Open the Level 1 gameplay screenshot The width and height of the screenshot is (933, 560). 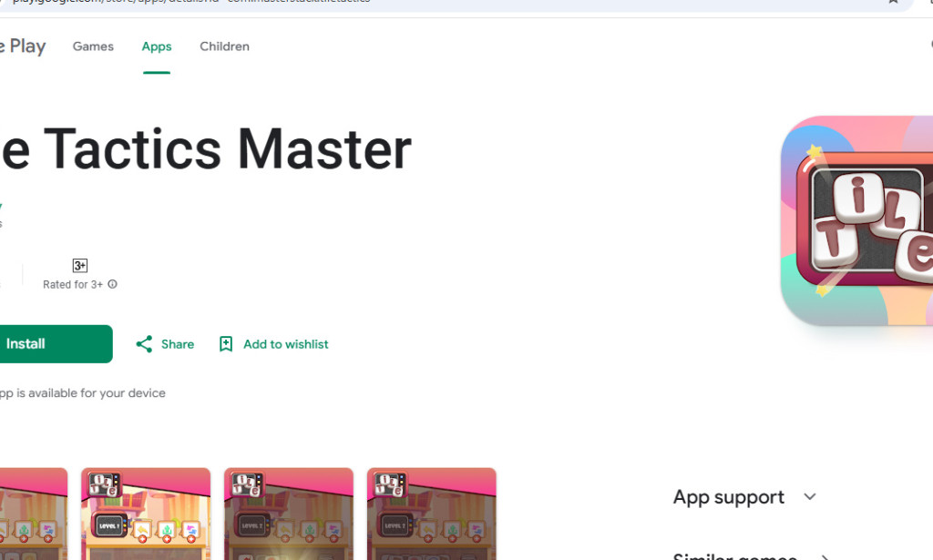(x=145, y=514)
